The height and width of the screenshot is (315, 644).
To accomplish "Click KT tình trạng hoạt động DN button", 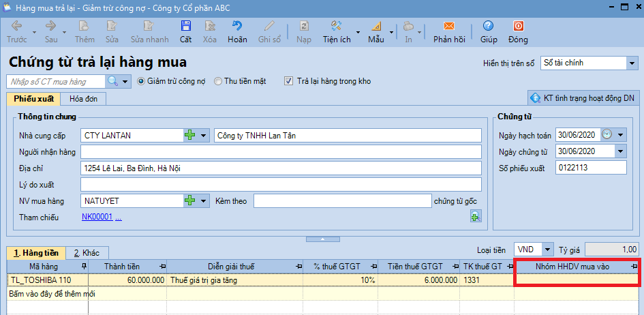I will [583, 98].
